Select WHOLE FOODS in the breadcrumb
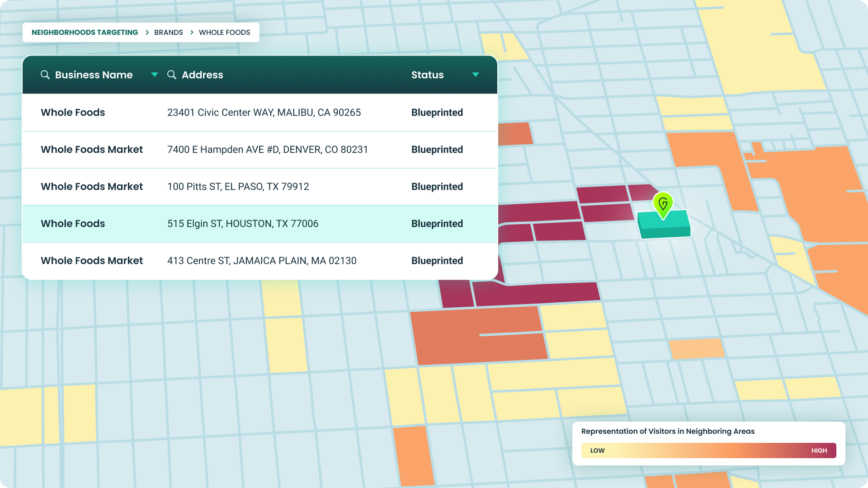The image size is (868, 488). coord(224,32)
